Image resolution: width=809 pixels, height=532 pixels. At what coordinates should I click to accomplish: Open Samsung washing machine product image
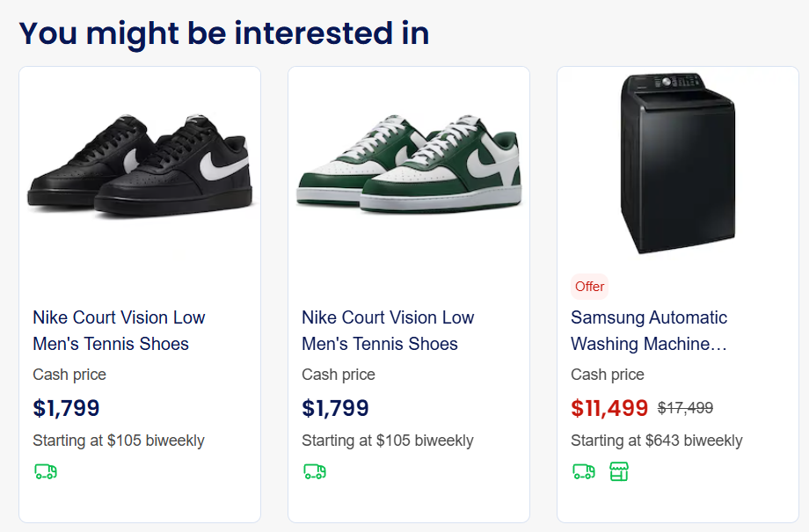[x=678, y=164]
